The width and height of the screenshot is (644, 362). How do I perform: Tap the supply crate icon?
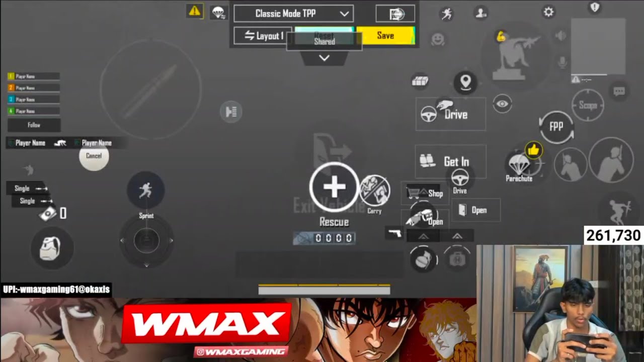pyautogui.click(x=420, y=81)
